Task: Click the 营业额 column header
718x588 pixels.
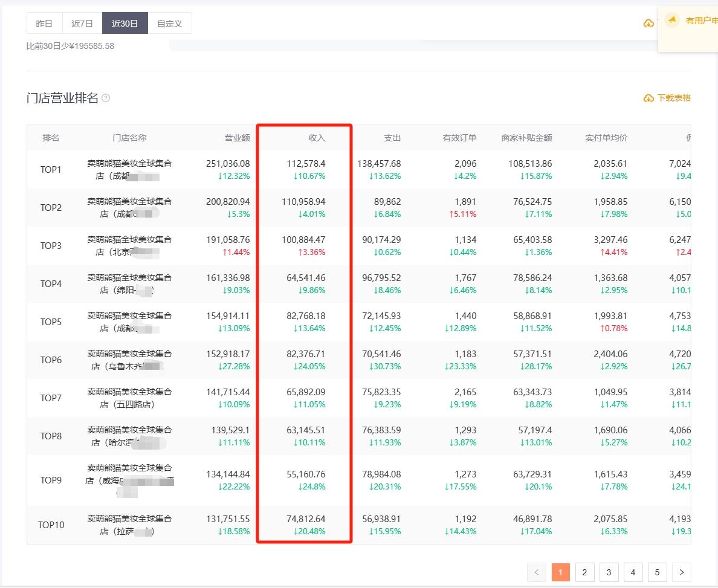Action: click(x=238, y=137)
